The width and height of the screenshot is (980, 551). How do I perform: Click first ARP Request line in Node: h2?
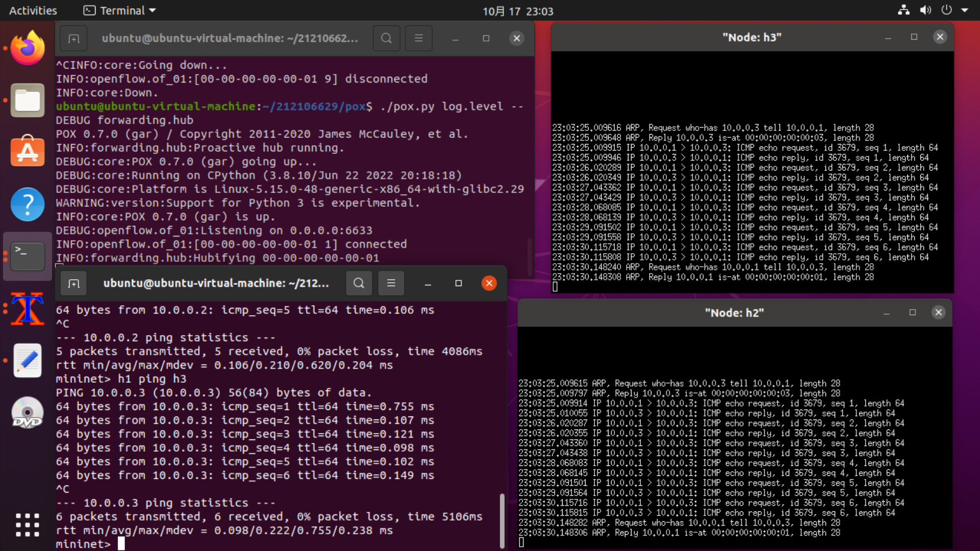[x=679, y=383]
